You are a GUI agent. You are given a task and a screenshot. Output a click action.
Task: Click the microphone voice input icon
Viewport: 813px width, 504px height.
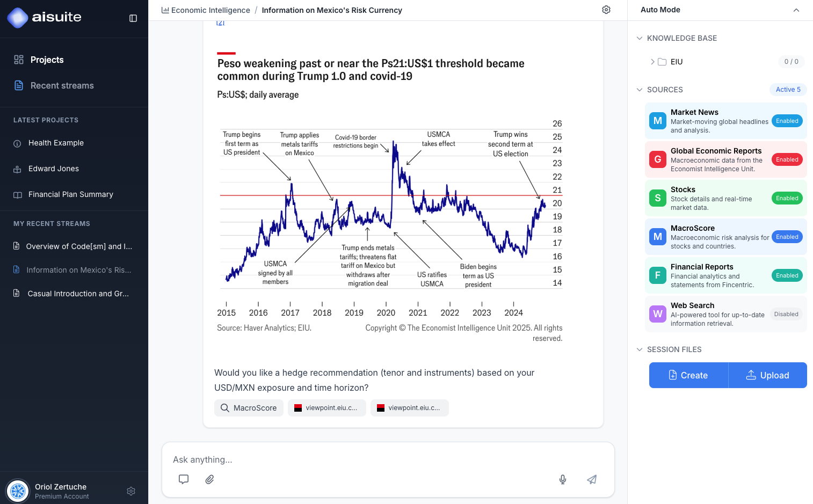pyautogui.click(x=563, y=479)
